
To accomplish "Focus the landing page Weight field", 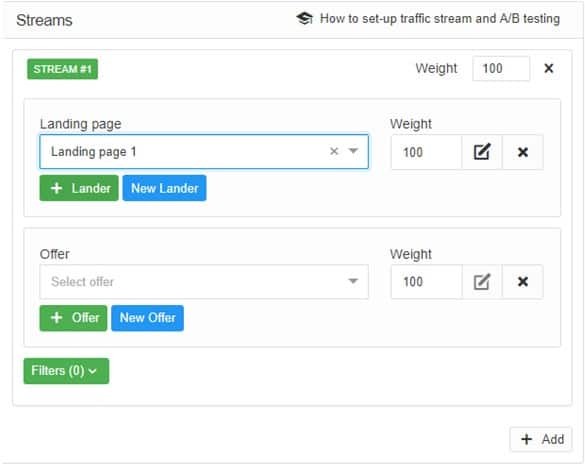I will [426, 152].
